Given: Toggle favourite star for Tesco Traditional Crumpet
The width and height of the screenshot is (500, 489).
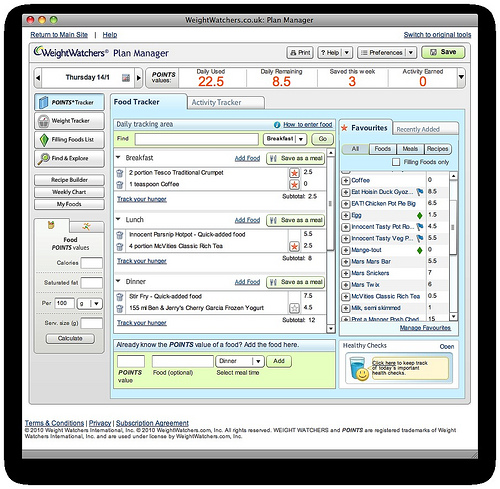Looking at the screenshot, I should [x=294, y=173].
